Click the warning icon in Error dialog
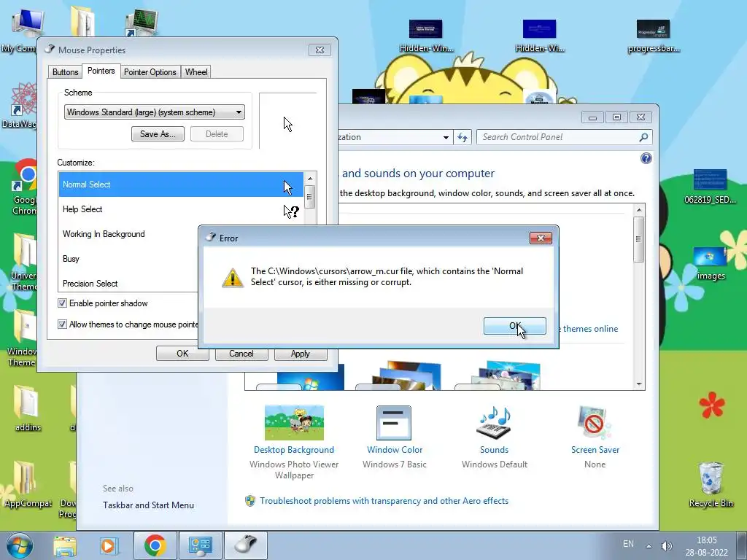 coord(233,277)
